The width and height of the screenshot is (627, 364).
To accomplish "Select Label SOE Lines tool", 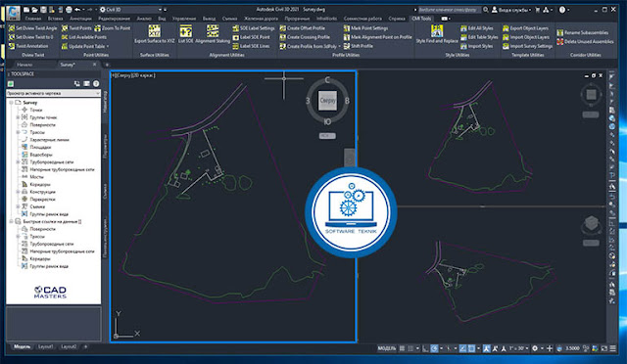I will pos(251,46).
